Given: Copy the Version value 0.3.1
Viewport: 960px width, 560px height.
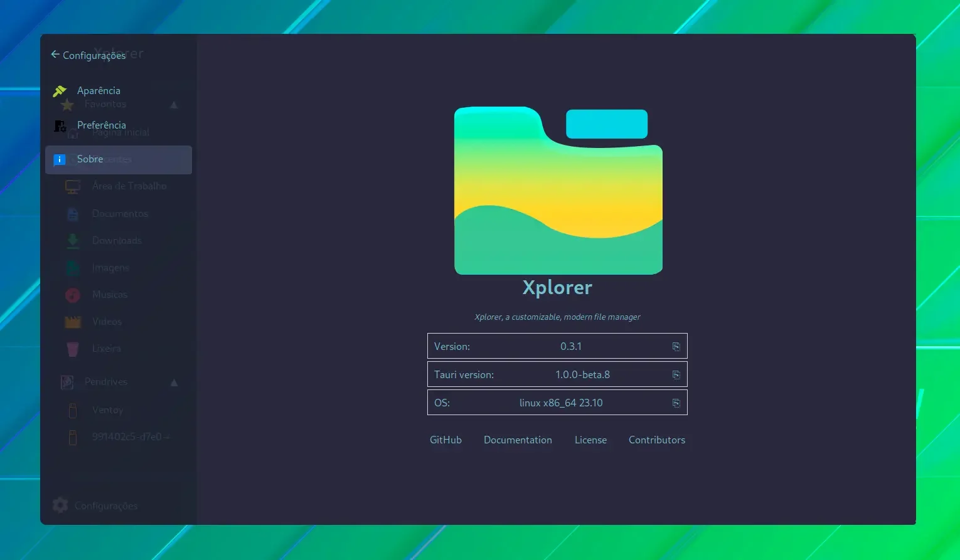Looking at the screenshot, I should click(676, 346).
